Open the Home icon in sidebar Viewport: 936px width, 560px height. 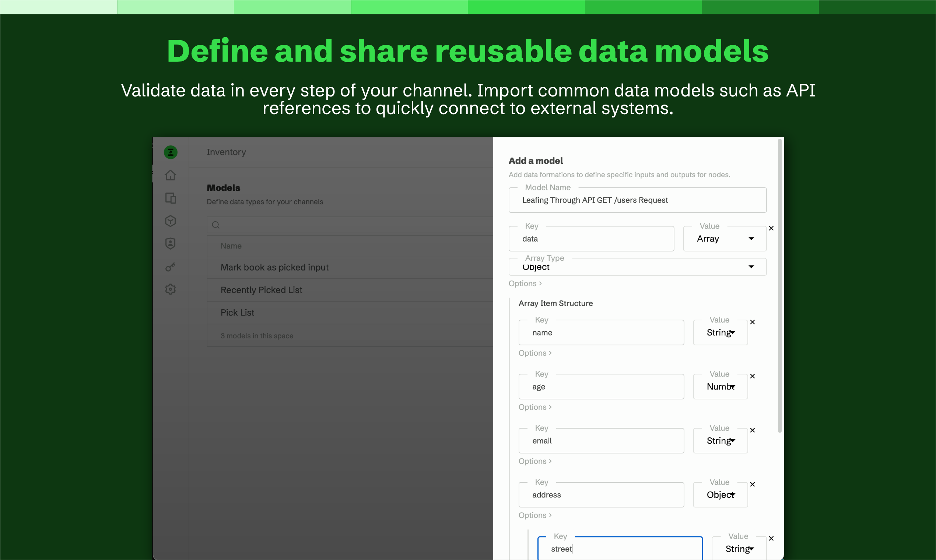click(171, 175)
